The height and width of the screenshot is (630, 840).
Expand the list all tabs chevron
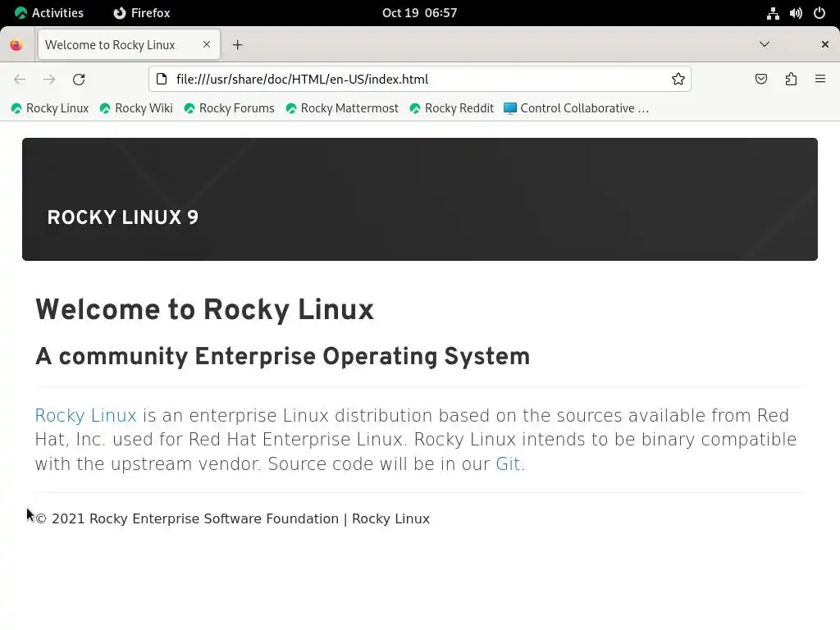point(765,44)
